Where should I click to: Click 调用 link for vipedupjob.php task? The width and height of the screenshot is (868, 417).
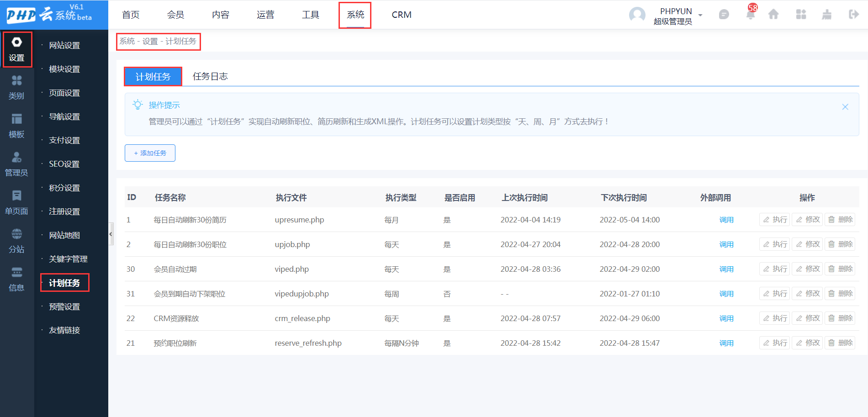pyautogui.click(x=726, y=294)
